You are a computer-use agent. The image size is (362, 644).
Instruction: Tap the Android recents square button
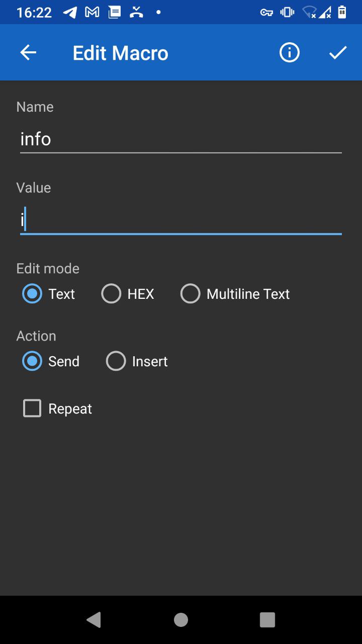267,620
